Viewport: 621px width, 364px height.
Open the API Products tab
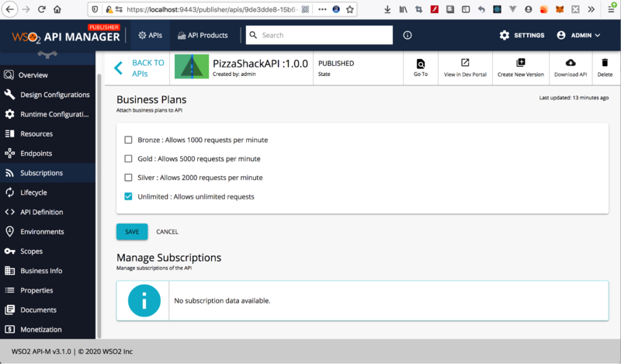203,36
